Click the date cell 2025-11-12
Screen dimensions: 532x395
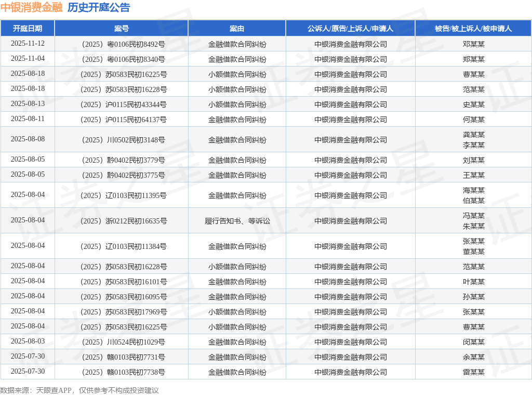click(x=28, y=44)
